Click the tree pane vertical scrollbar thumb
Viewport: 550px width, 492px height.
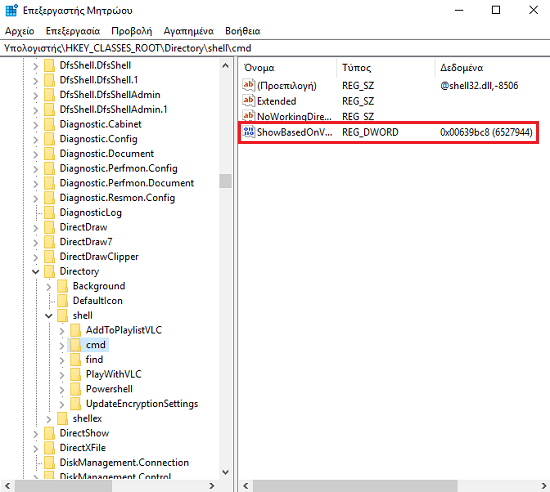[x=225, y=181]
